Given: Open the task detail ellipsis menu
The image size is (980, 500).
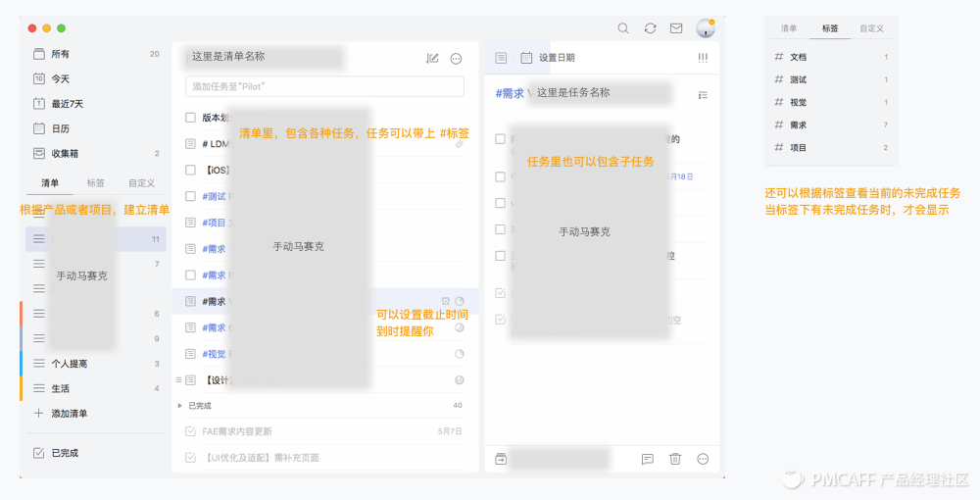Looking at the screenshot, I should tap(703, 459).
